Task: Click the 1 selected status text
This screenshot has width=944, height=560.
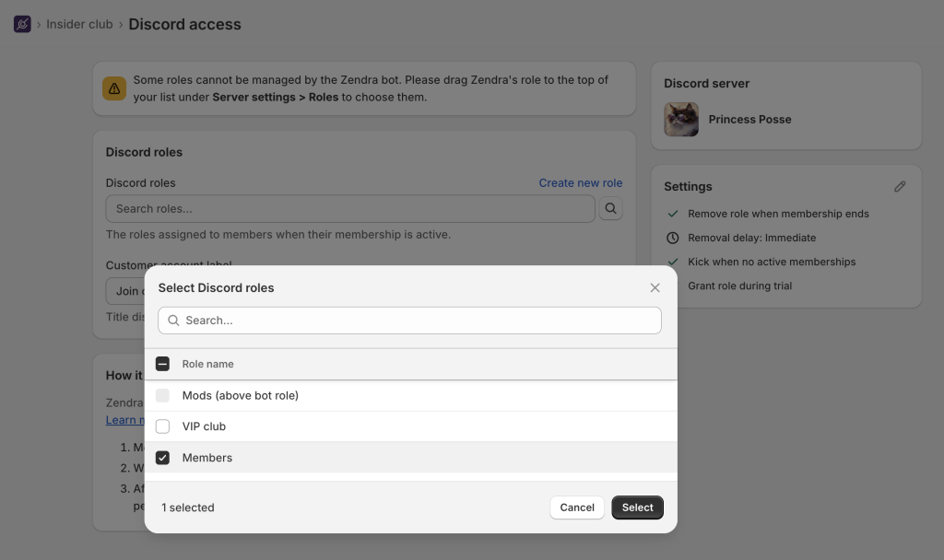Action: point(188,507)
